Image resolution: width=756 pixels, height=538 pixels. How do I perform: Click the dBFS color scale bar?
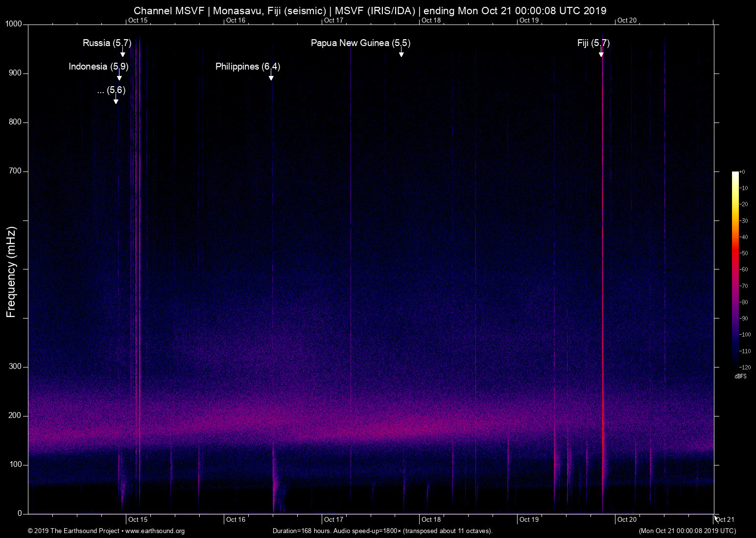(735, 269)
